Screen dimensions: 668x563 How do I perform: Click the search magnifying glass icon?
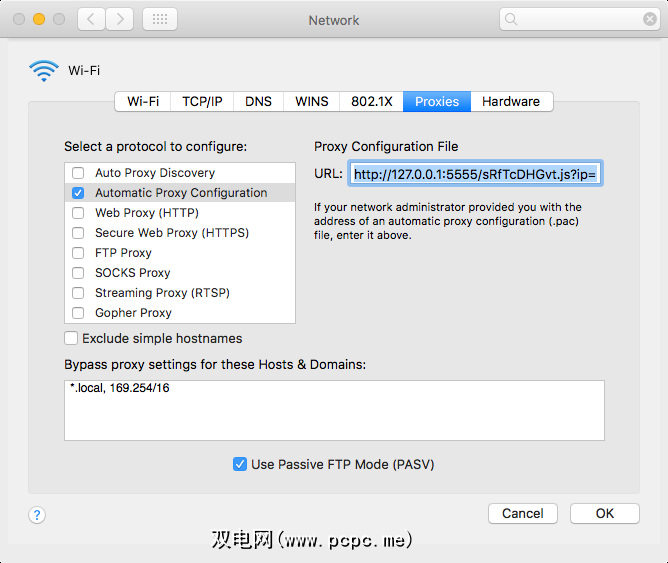[x=512, y=19]
